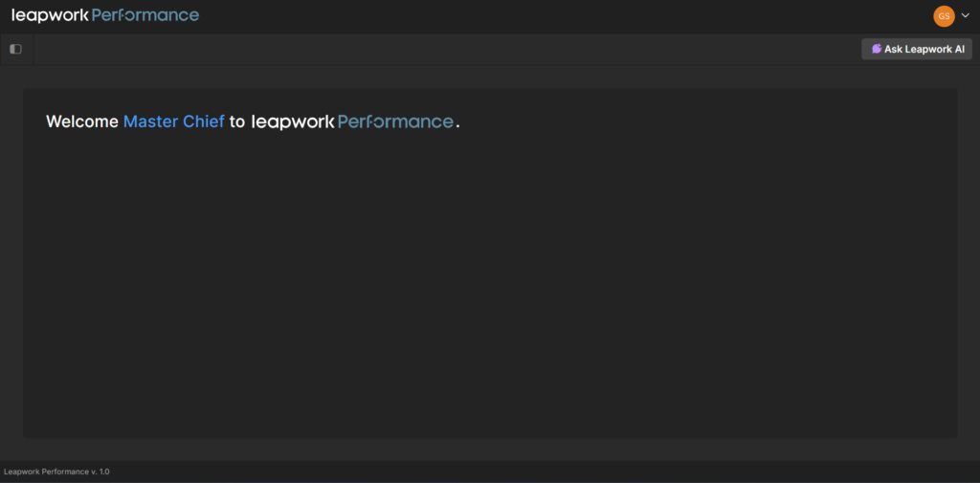Click the leapwork logo in welcome message
980x483 pixels.
293,122
